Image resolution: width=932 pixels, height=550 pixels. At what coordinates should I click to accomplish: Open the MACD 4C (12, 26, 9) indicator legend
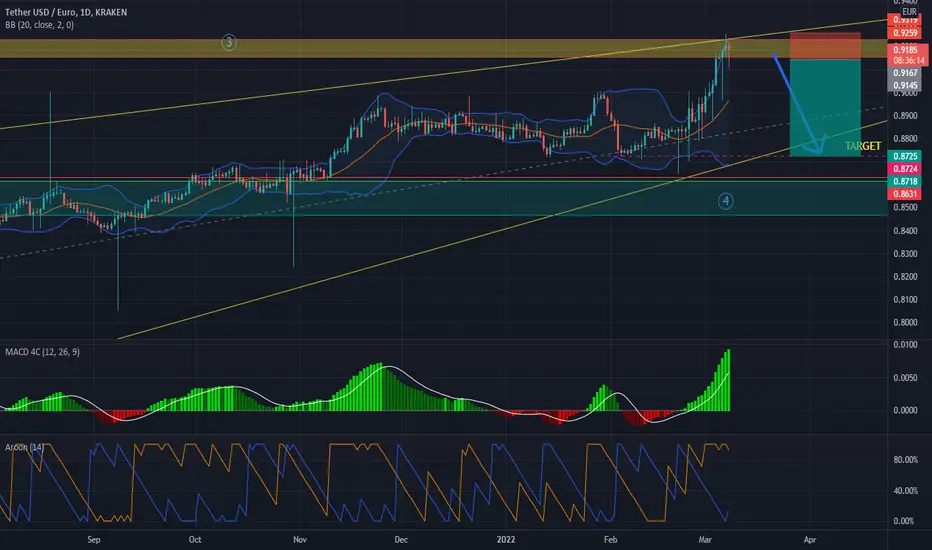(x=42, y=352)
